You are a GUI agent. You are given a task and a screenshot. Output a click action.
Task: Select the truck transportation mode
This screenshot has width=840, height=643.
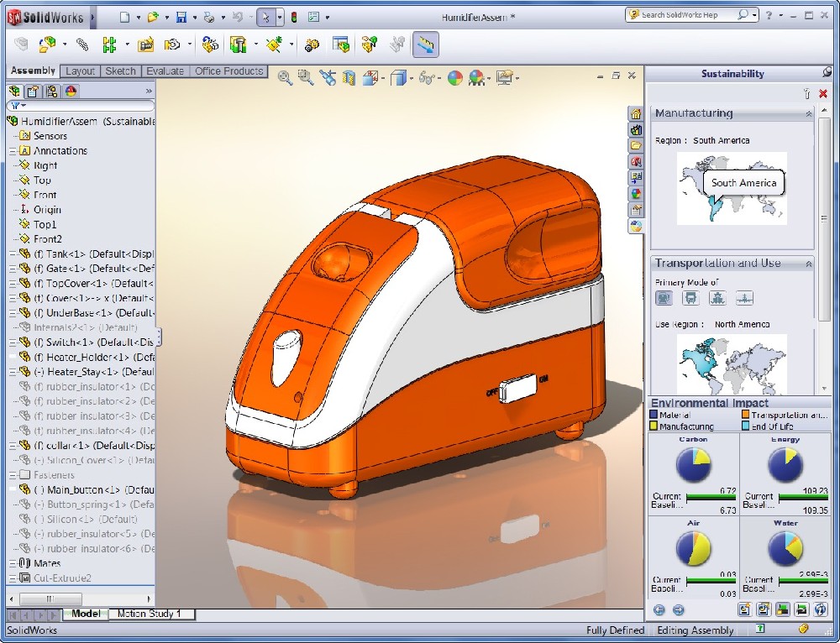(691, 298)
